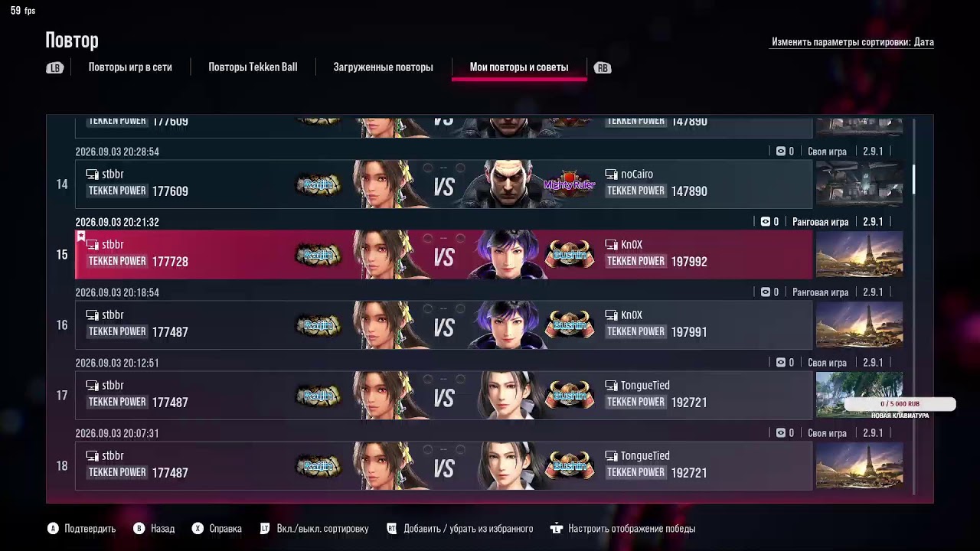Click the Raijin rank badge in row 17
Viewport: 980px width, 551px height.
[318, 396]
